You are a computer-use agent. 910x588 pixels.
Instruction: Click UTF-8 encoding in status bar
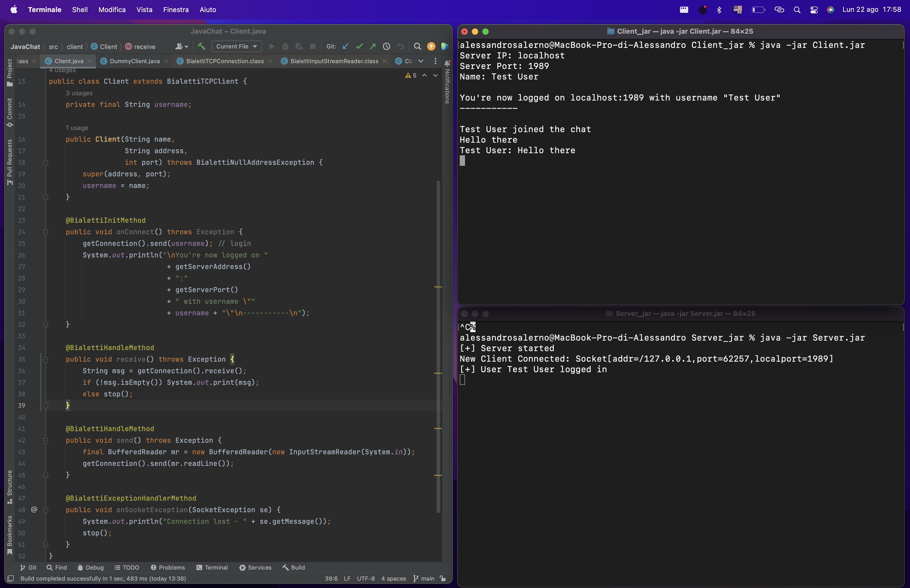click(365, 579)
